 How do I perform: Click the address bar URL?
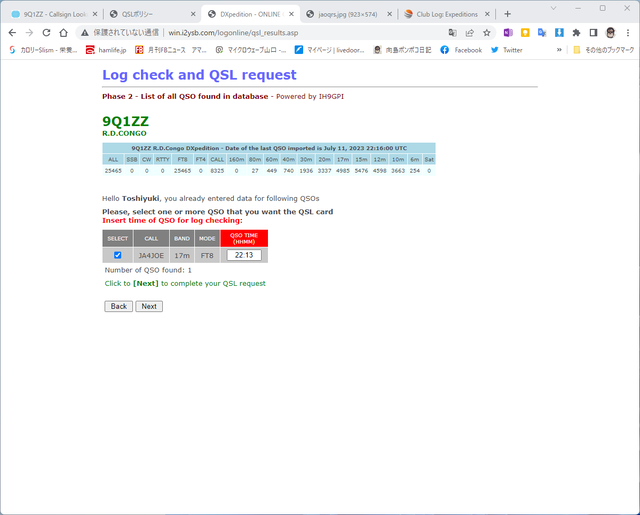(x=233, y=33)
